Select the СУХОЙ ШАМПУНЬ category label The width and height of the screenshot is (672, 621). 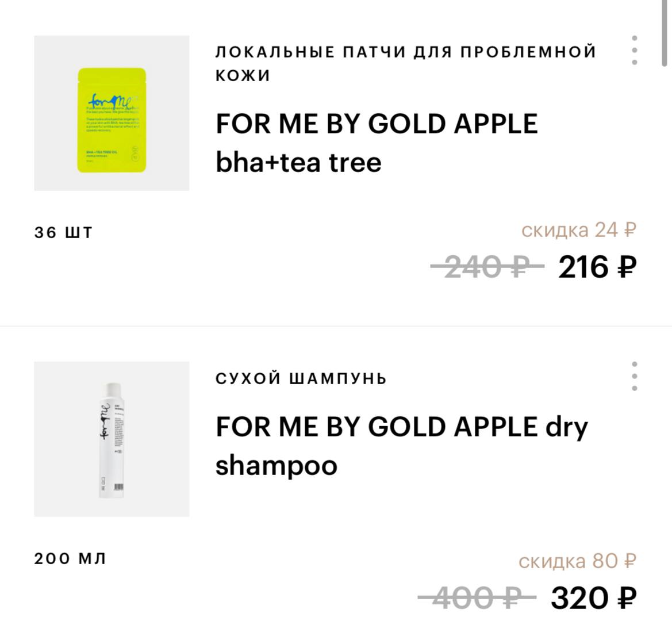point(301,379)
